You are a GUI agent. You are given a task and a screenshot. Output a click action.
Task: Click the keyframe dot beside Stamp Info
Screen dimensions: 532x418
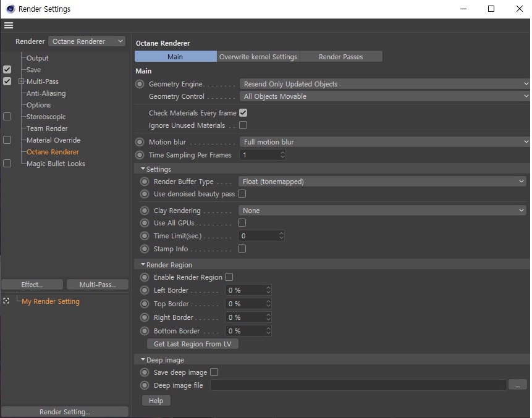[x=145, y=249]
